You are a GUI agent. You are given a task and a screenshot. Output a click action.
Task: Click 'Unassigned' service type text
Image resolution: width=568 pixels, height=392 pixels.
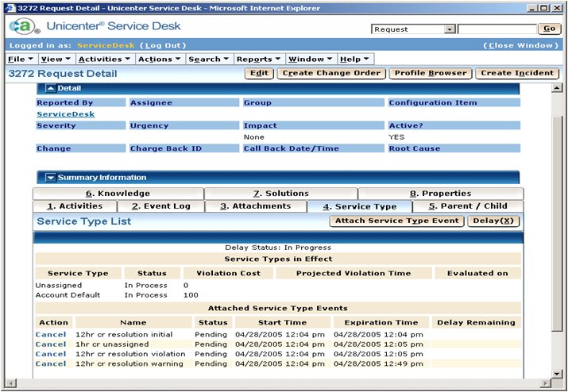click(59, 286)
